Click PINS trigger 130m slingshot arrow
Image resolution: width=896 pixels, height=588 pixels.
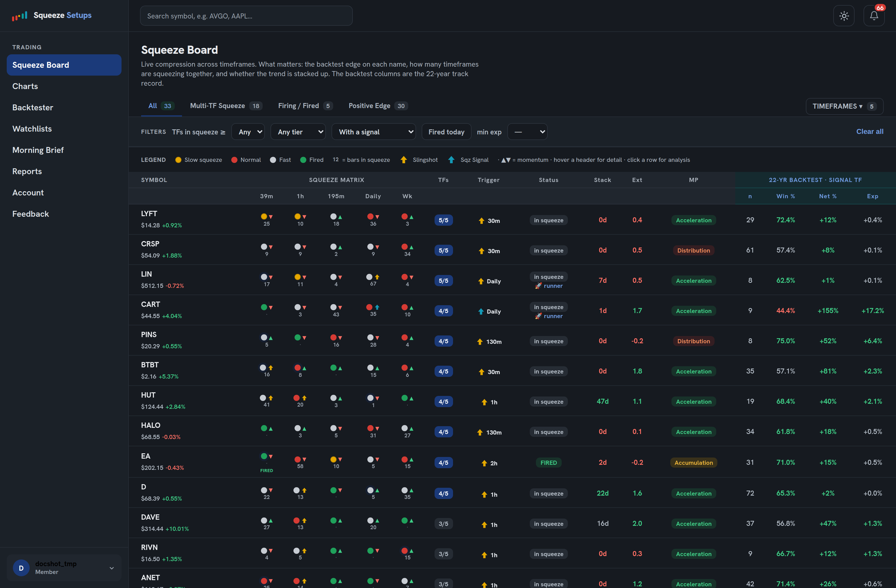(x=480, y=341)
